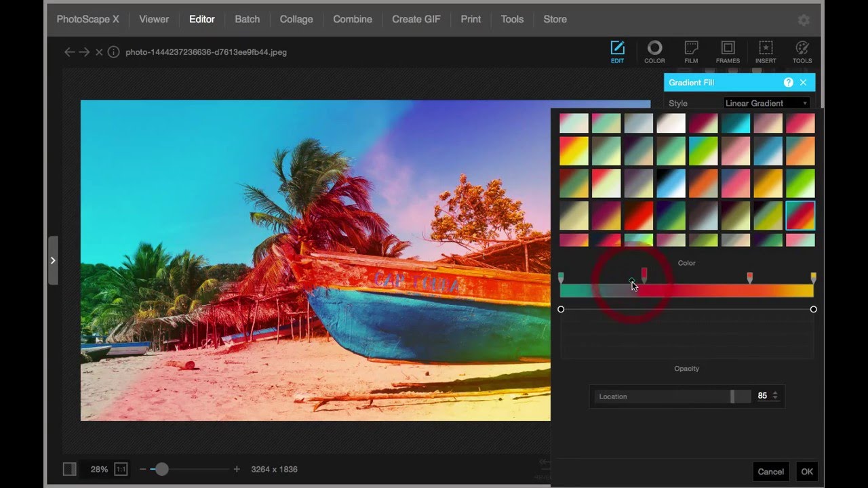Toggle 1:1 actual size zoom
This screenshot has width=868, height=488.
(x=121, y=469)
